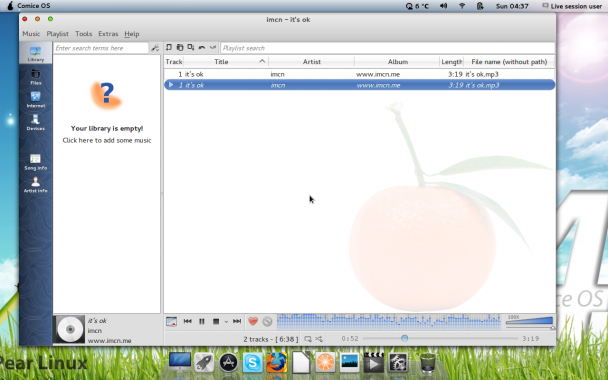Open library search options wrench icon

pyautogui.click(x=155, y=48)
